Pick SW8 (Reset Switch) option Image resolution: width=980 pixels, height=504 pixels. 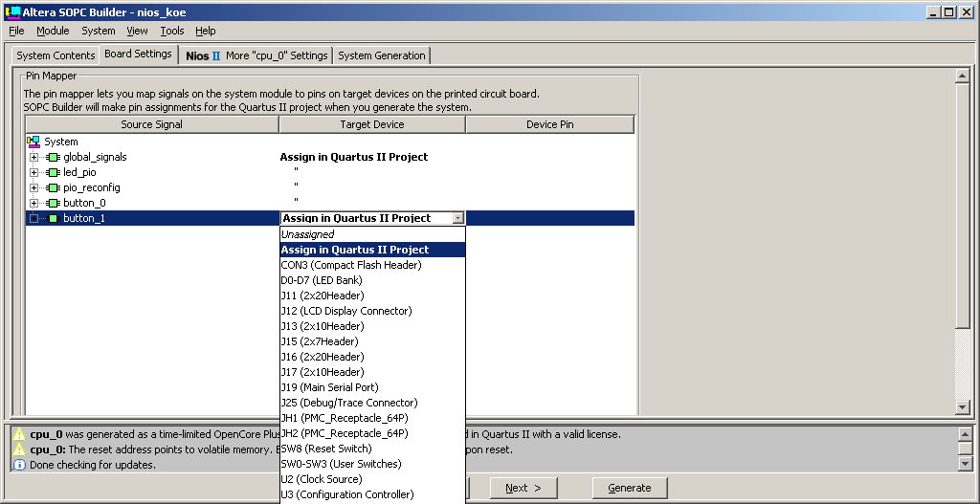[372, 449]
